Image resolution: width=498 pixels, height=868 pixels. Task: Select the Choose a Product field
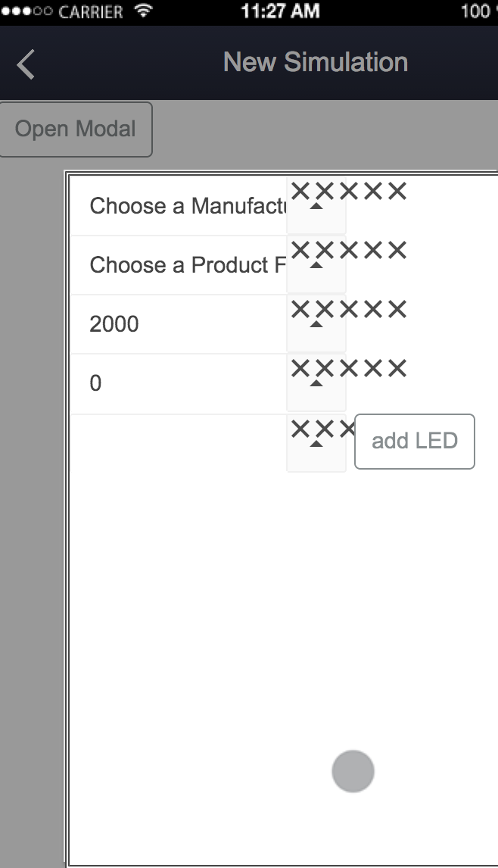point(179,265)
